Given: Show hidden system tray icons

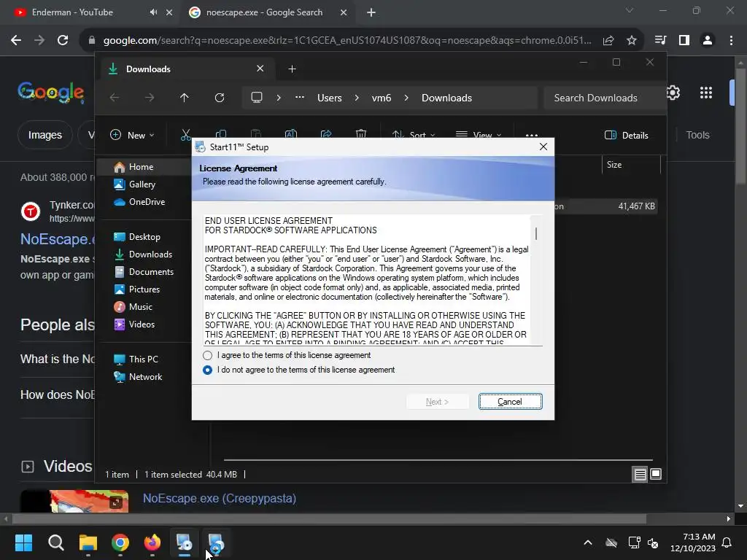Looking at the screenshot, I should click(x=588, y=542).
